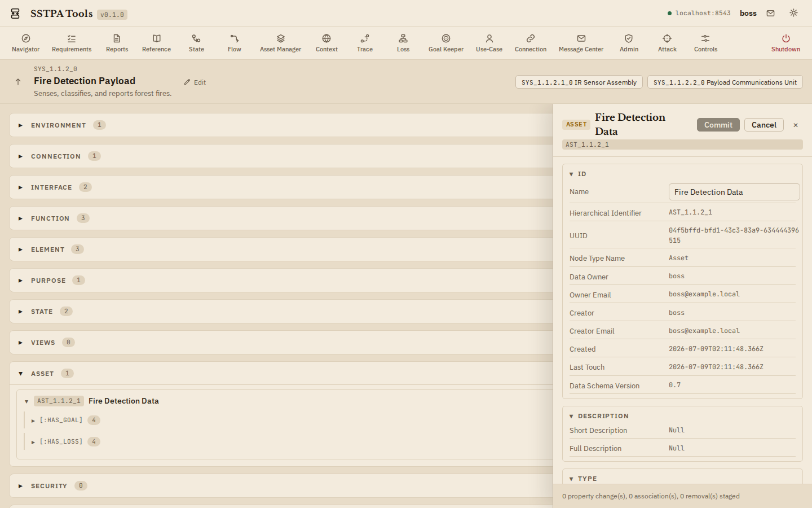Close the asset detail panel
Viewport: 812px width, 508px height.
coord(796,125)
